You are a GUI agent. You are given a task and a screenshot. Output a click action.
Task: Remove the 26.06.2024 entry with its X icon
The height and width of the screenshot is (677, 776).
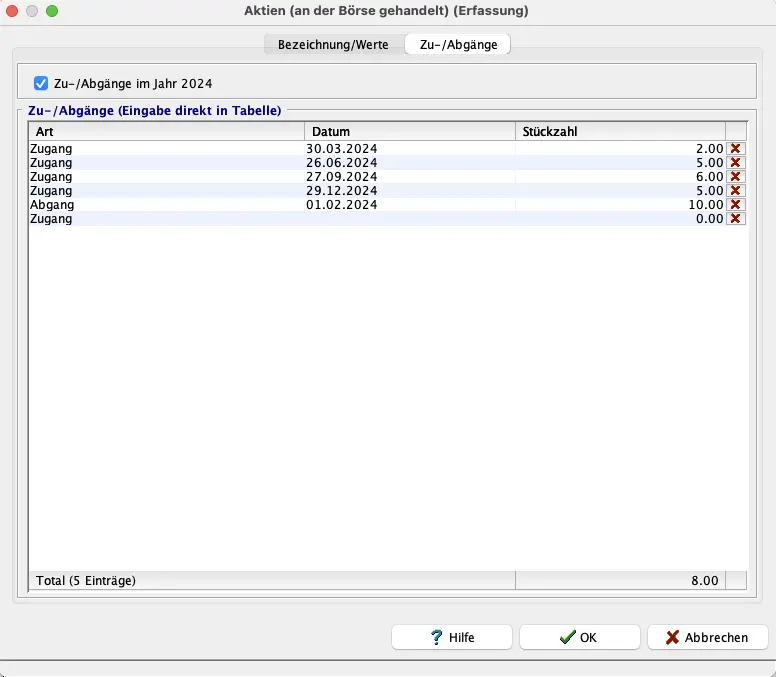point(736,162)
